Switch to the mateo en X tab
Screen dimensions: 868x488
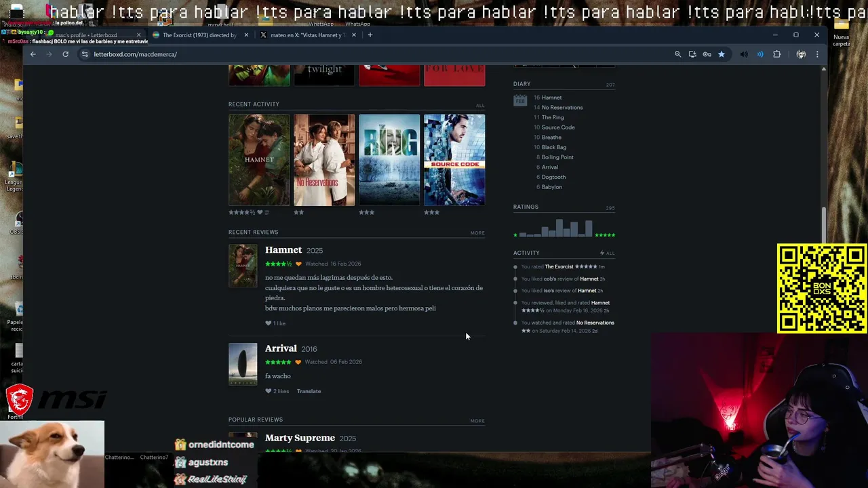coord(308,35)
